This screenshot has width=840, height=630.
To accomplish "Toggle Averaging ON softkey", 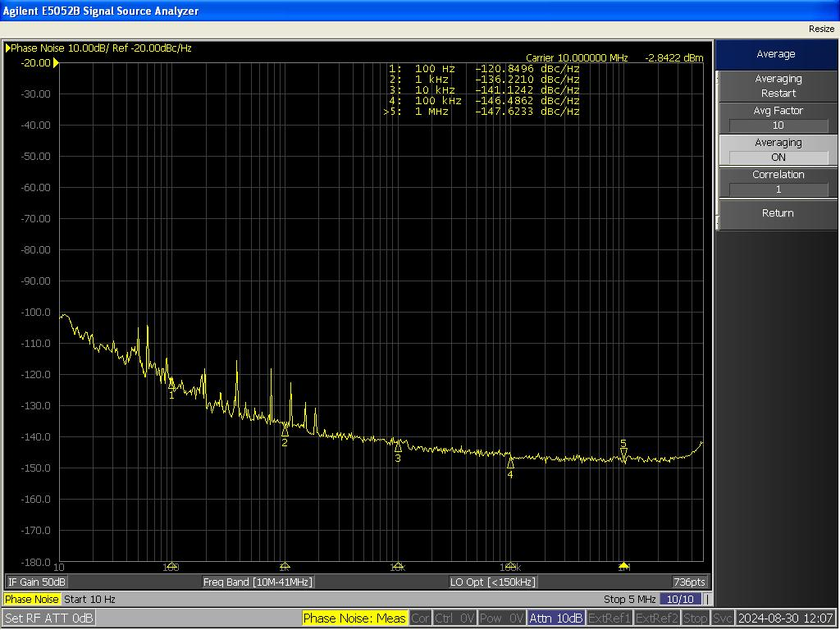I will (x=778, y=150).
